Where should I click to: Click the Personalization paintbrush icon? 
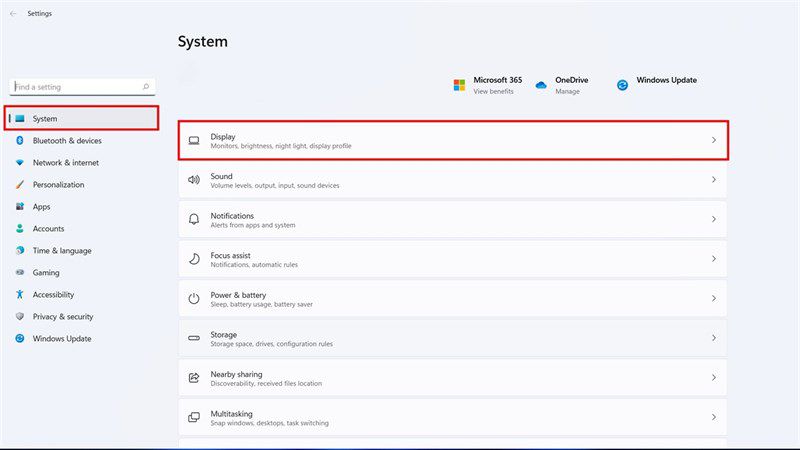tap(20, 184)
